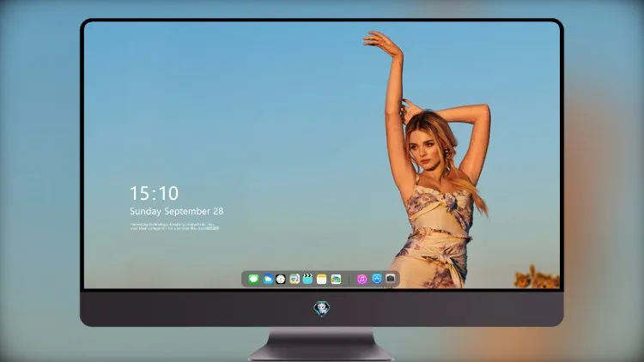Open the green Messages dock icon
644x362 pixels.
[253, 279]
